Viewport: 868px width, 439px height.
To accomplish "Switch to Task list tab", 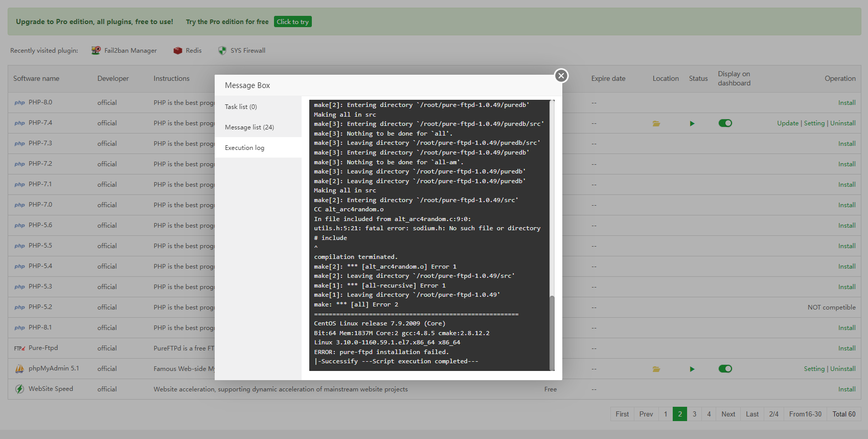I will coord(241,107).
